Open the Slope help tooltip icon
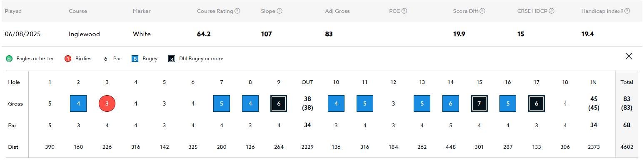Image resolution: width=644 pixels, height=160 pixels. pos(280,11)
